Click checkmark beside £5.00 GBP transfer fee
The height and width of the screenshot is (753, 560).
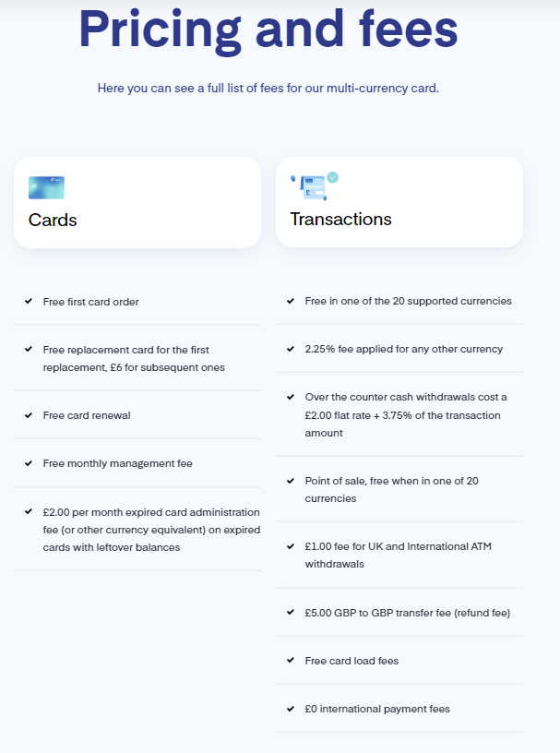290,613
